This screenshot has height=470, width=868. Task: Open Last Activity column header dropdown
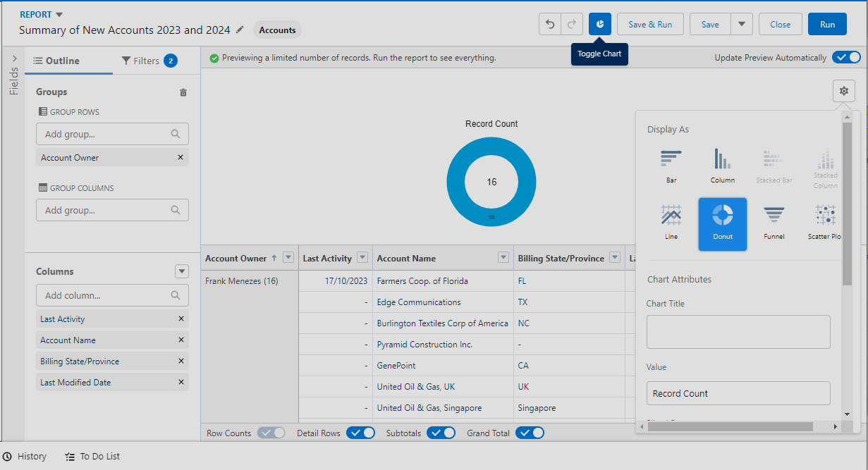click(362, 258)
